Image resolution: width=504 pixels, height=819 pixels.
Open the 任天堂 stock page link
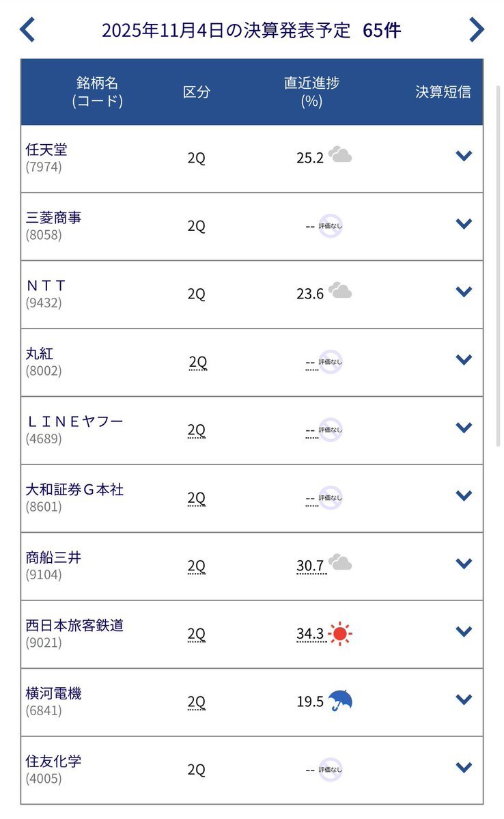[x=46, y=150]
